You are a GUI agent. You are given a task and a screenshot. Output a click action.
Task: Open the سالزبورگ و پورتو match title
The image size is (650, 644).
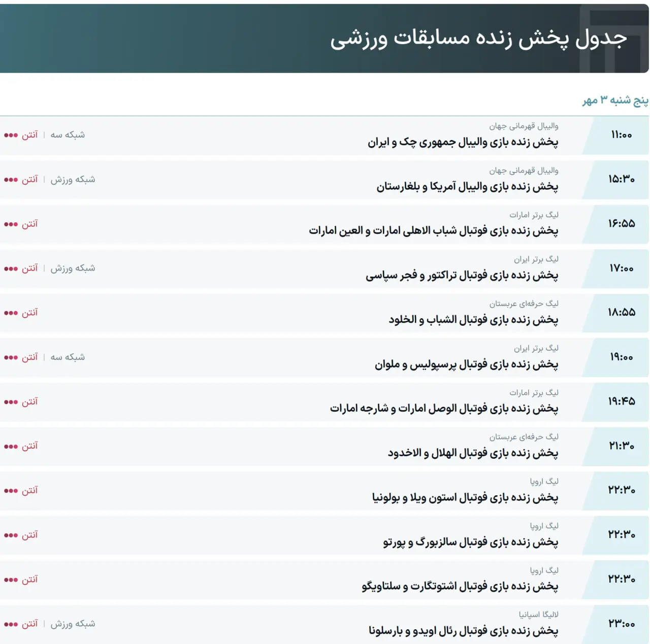pos(471,543)
